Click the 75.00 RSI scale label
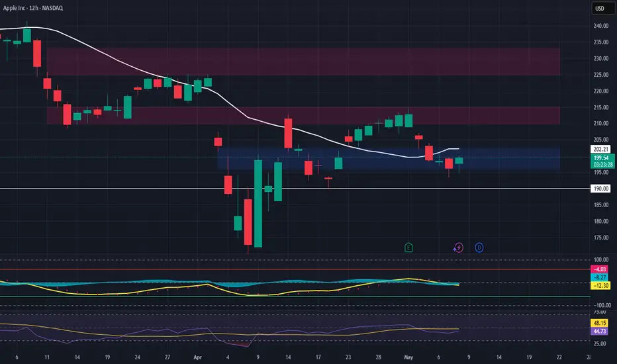The image size is (617, 364). point(600,312)
